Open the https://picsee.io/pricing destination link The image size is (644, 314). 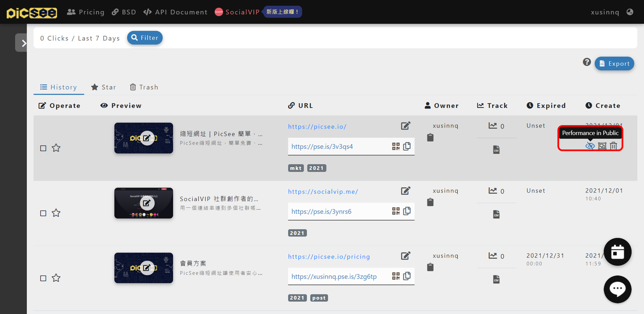pyautogui.click(x=329, y=257)
